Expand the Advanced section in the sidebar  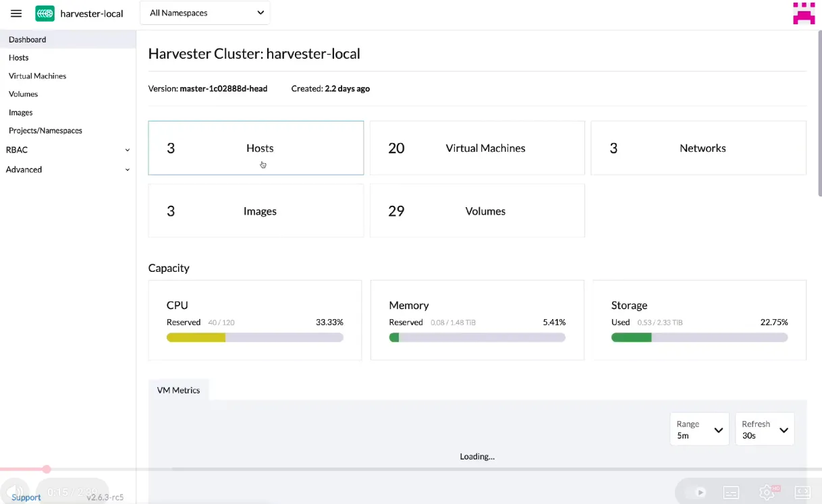click(x=67, y=169)
